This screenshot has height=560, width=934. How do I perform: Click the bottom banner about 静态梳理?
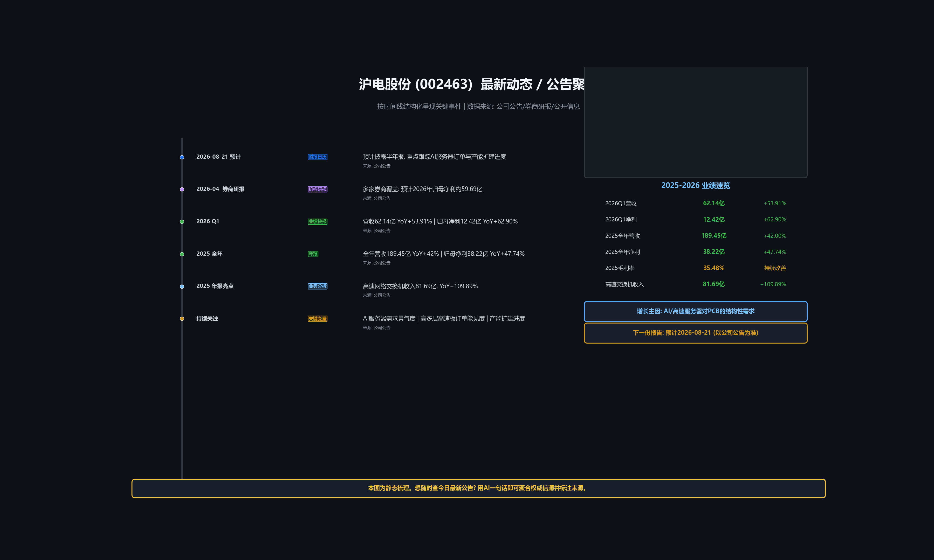[478, 488]
